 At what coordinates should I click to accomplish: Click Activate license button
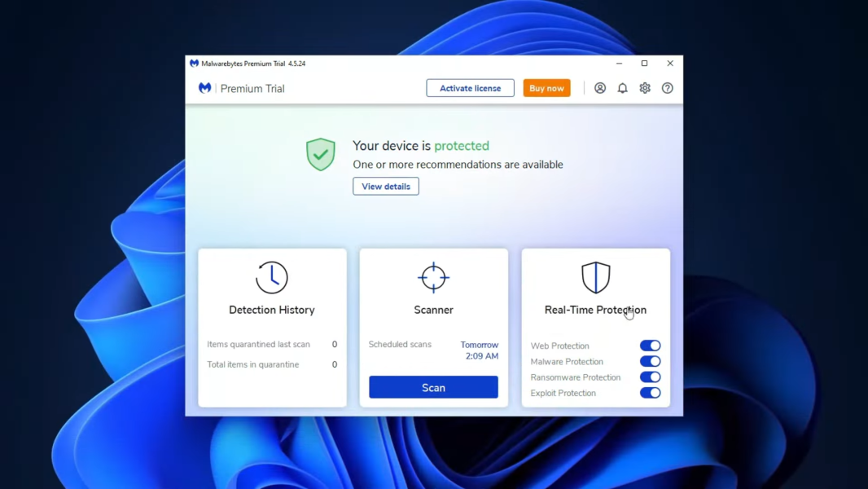(x=470, y=88)
